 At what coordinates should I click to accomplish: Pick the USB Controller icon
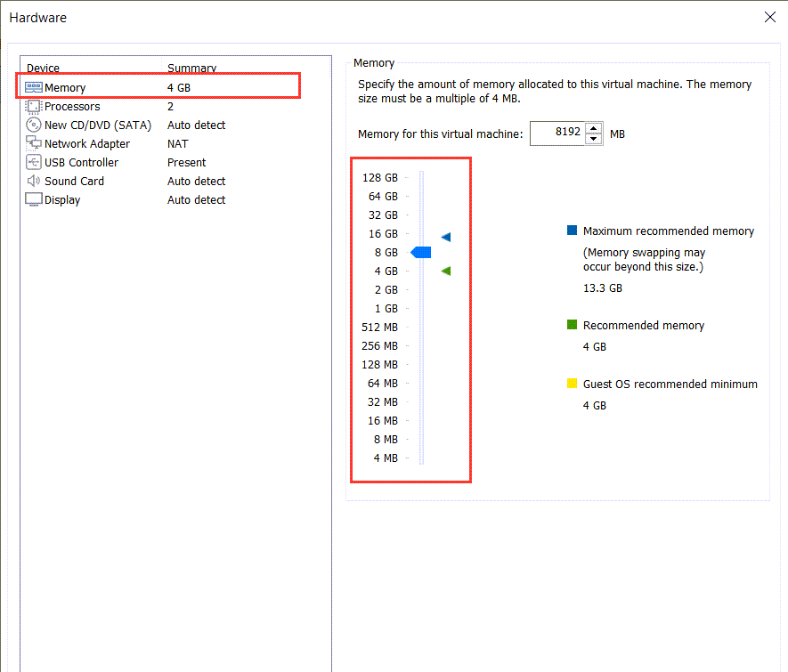(33, 163)
